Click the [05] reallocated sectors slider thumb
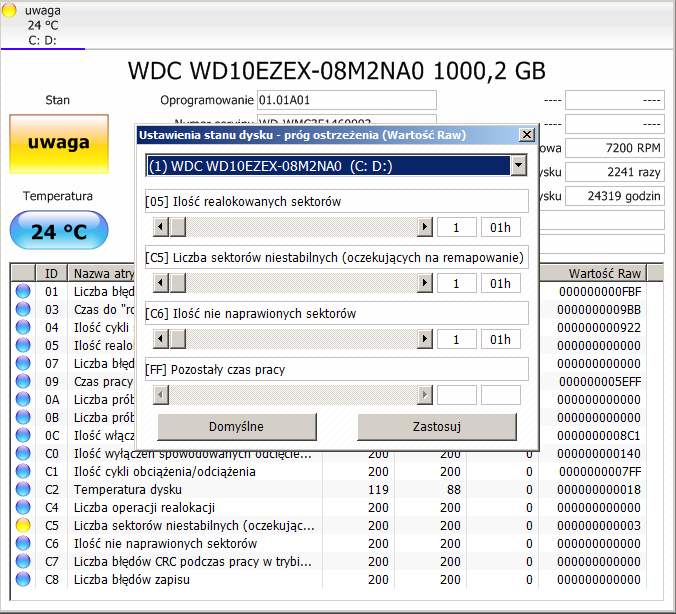Image resolution: width=676 pixels, height=614 pixels. 178,227
